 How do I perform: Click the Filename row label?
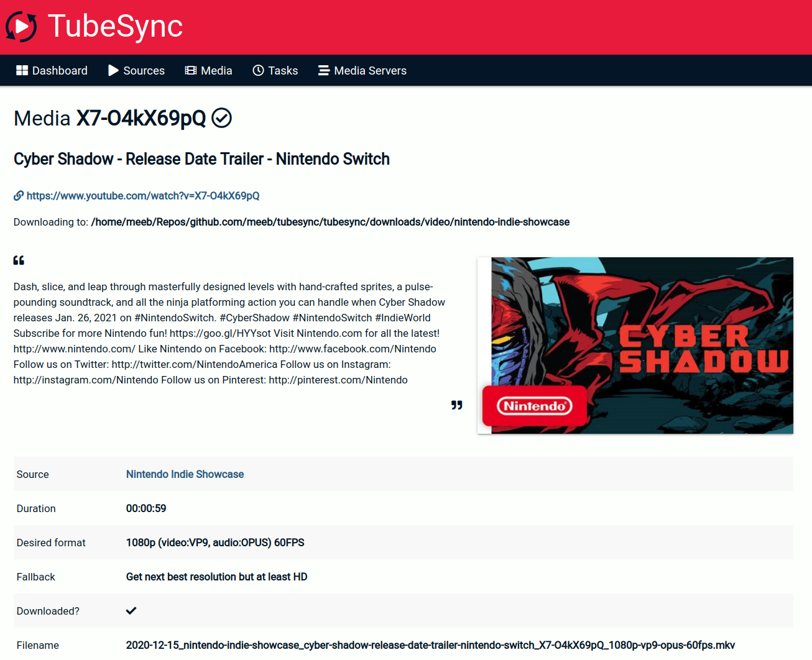tap(38, 645)
